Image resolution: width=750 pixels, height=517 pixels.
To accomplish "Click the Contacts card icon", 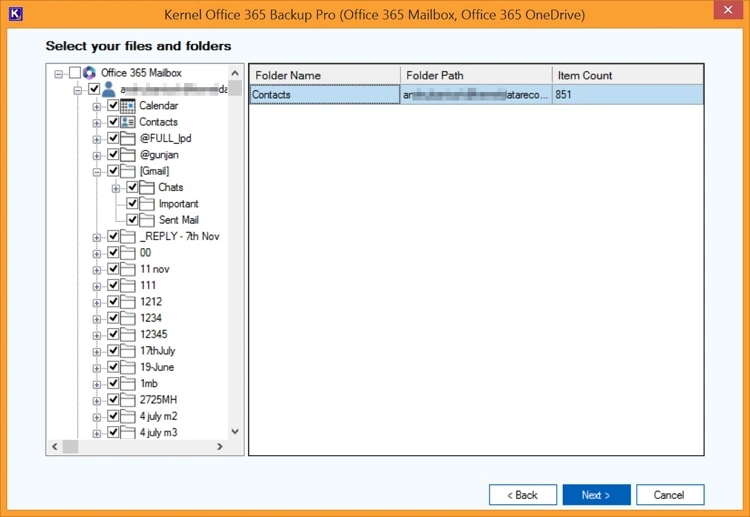I will (x=128, y=122).
